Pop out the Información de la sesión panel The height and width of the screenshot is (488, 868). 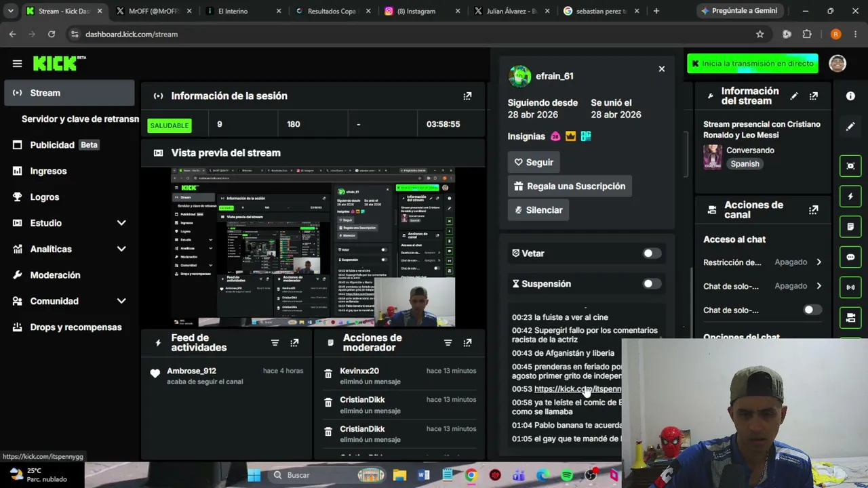click(x=467, y=96)
